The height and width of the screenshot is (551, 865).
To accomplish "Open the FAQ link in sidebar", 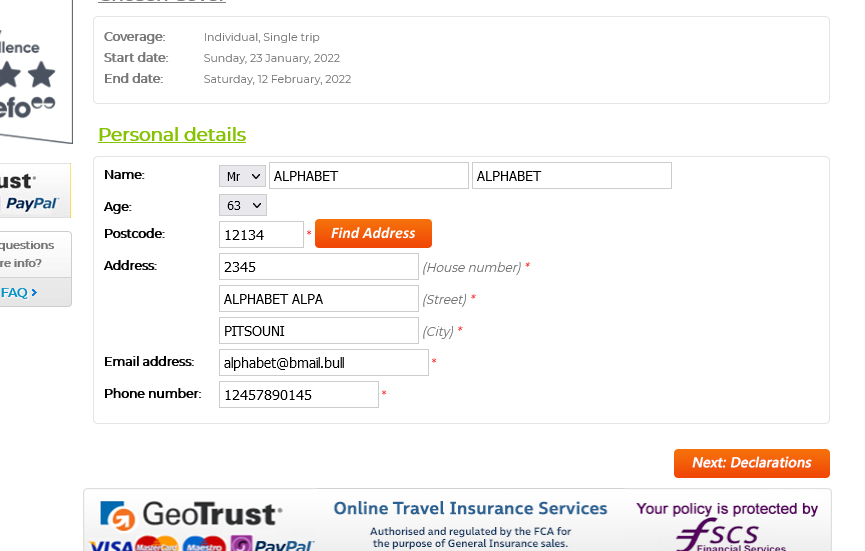I will tap(19, 292).
